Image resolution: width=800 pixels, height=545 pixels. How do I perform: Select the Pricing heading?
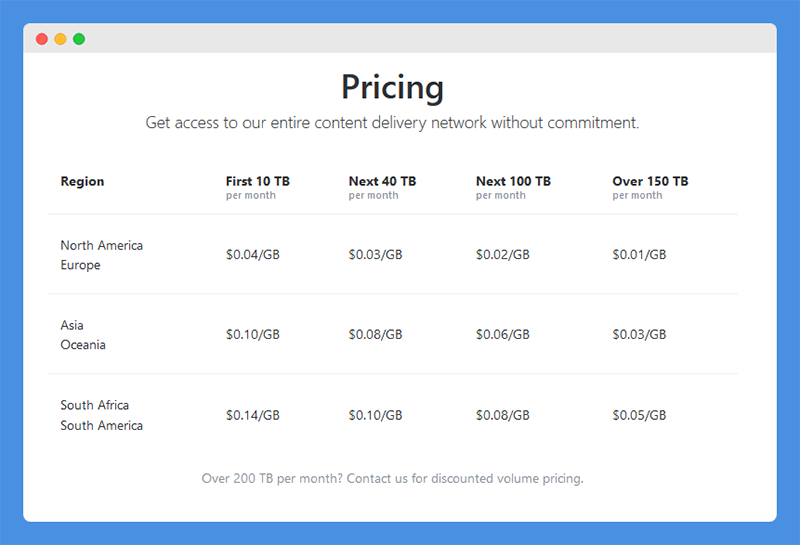click(392, 88)
